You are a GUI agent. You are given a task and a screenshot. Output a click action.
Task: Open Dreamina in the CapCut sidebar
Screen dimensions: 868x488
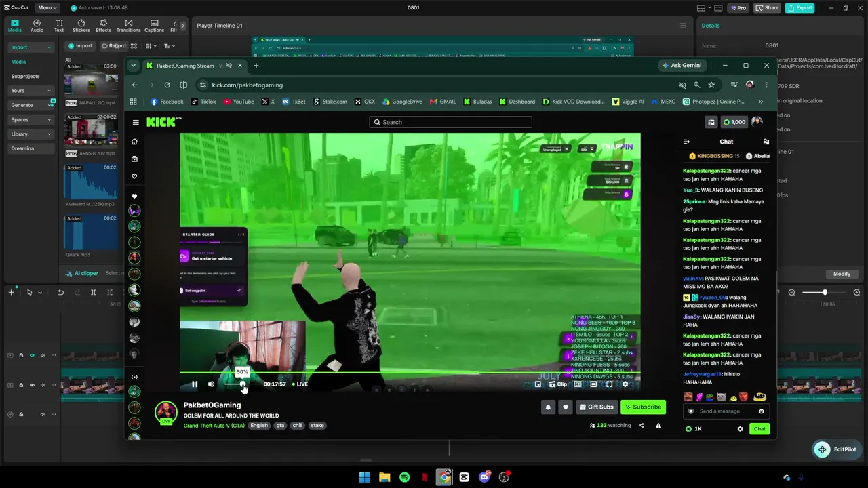point(31,148)
